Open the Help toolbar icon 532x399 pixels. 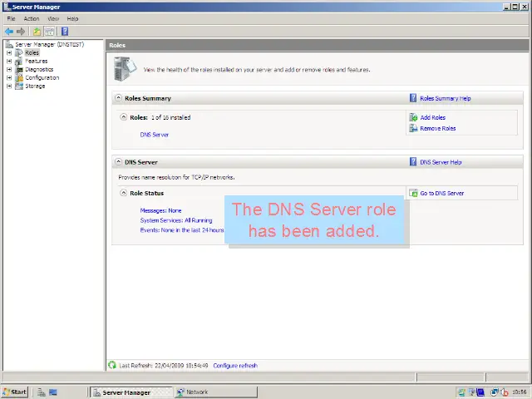tap(65, 32)
